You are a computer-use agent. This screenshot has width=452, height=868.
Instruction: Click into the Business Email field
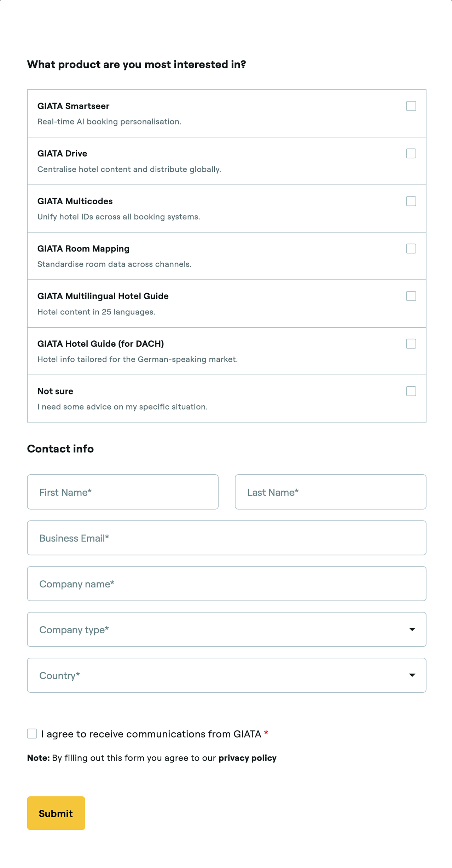(x=226, y=538)
